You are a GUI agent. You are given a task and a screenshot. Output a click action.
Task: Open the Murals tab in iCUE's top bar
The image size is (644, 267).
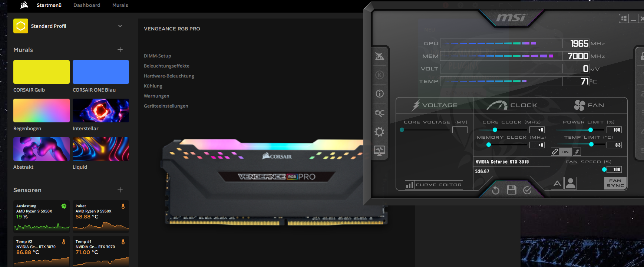coord(120,5)
